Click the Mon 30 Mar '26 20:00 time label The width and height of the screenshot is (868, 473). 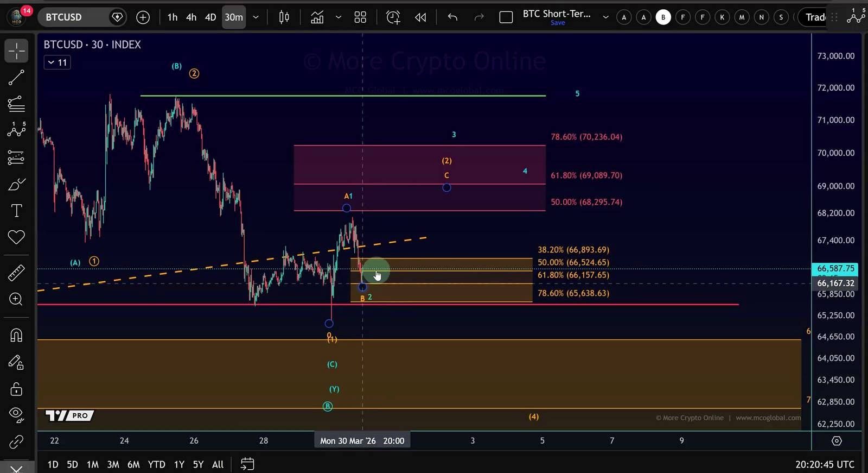point(362,440)
